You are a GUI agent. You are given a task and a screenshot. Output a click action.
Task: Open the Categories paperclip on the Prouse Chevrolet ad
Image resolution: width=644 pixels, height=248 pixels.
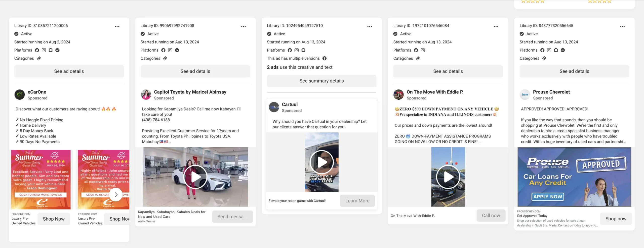(x=544, y=58)
